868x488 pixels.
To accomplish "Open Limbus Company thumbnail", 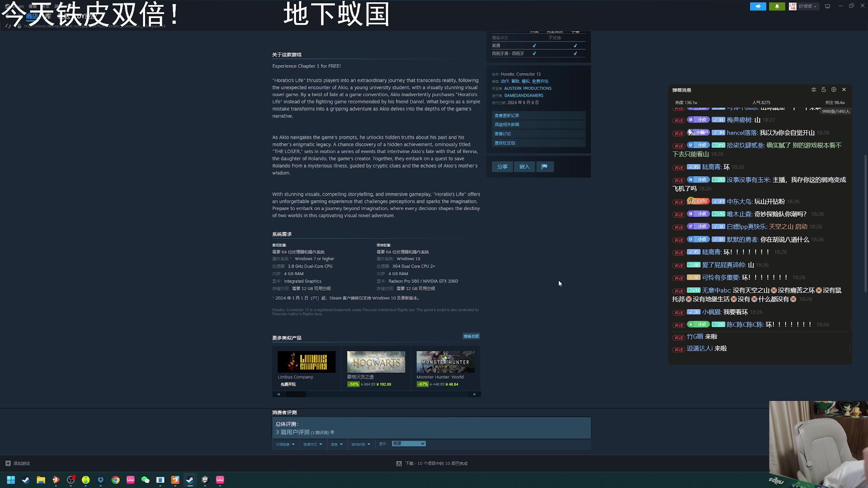I will (307, 362).
